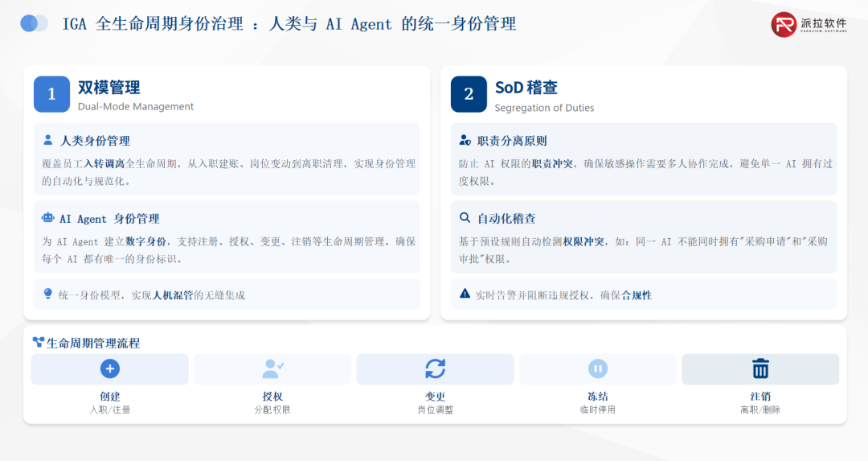Image resolution: width=868 pixels, height=461 pixels.
Task: Click the 创建 step label
Action: 109,396
